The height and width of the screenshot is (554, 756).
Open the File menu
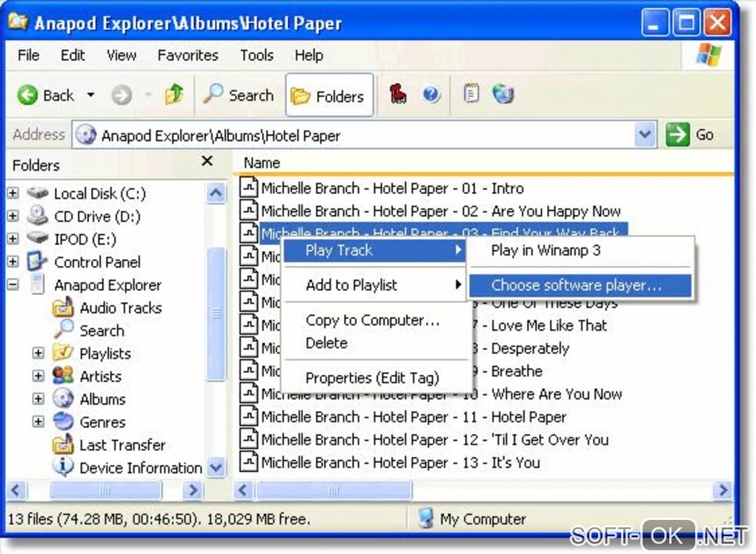coord(28,56)
